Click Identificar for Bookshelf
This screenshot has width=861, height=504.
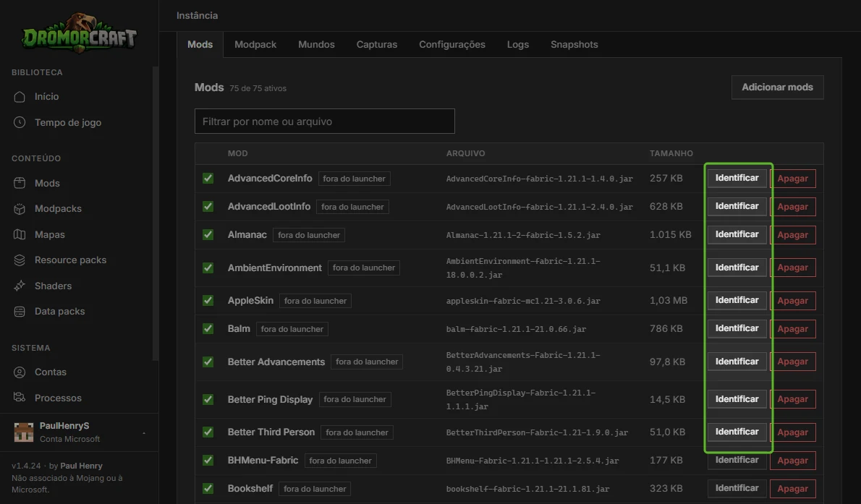tap(737, 489)
